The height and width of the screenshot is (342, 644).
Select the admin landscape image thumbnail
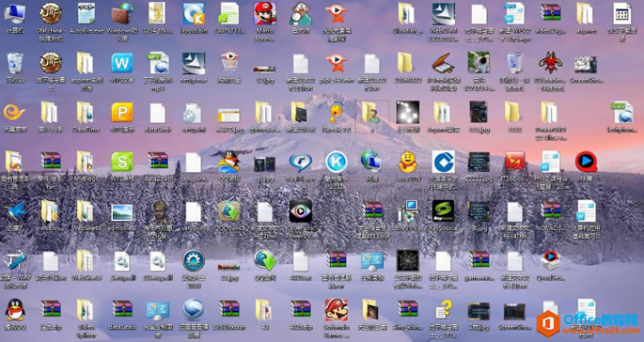[122, 212]
